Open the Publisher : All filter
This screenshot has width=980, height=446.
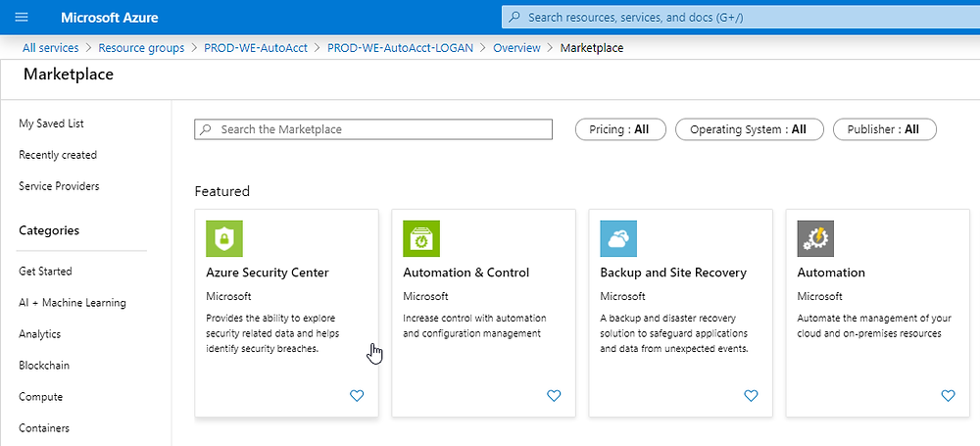click(885, 129)
